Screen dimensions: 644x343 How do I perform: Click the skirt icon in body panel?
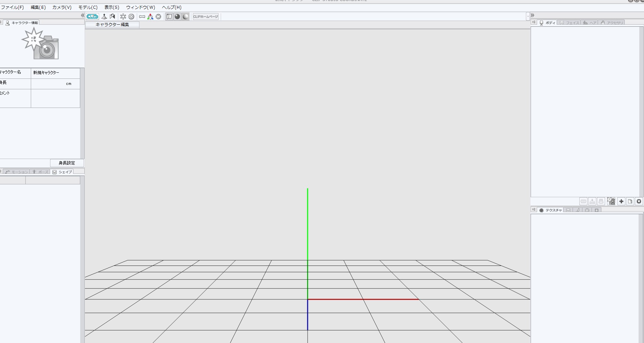tap(601, 201)
